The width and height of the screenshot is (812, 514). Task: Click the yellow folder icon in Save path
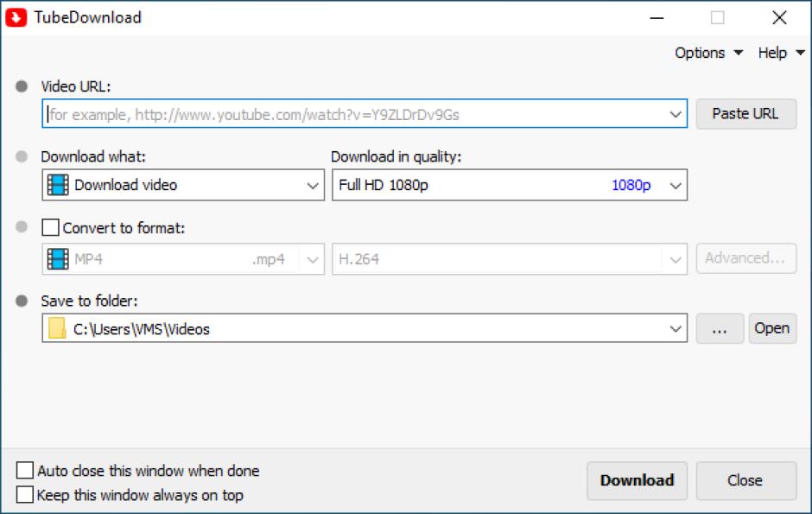[57, 328]
